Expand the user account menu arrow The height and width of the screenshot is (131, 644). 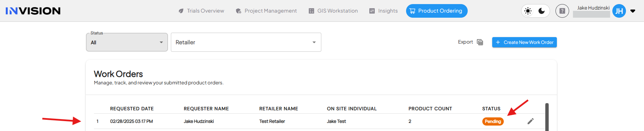tap(633, 11)
